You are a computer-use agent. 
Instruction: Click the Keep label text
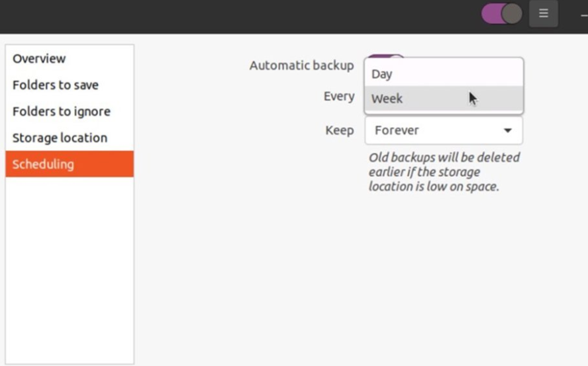[340, 130]
